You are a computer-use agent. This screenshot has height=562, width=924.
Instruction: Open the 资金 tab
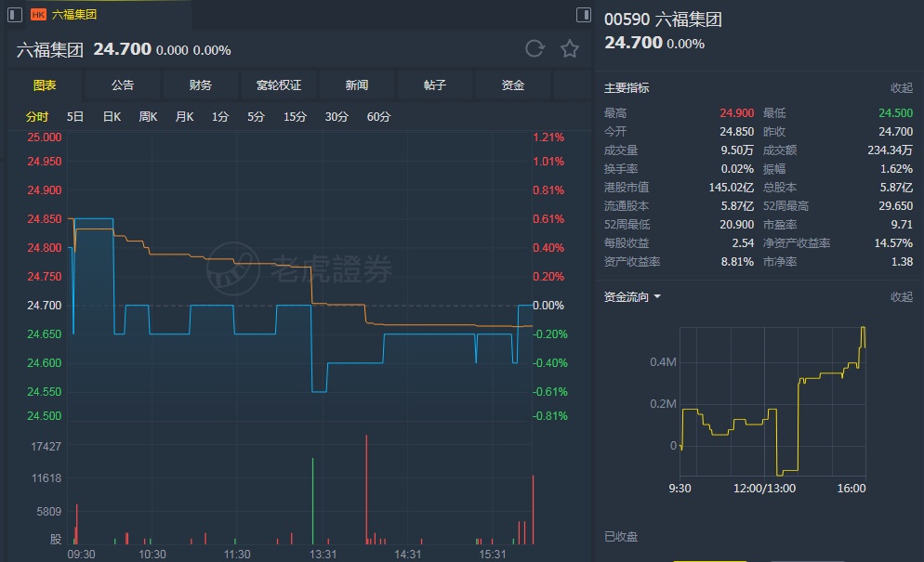(x=513, y=85)
